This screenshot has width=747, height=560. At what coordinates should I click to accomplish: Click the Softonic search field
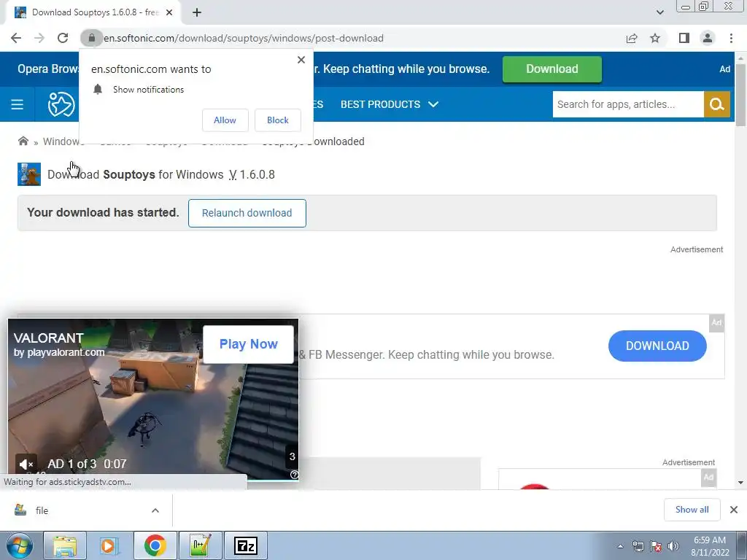coord(628,104)
